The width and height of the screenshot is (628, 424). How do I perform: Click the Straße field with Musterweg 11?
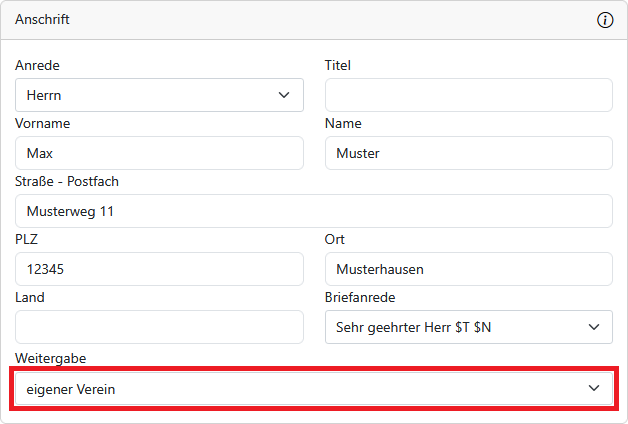[x=313, y=211]
